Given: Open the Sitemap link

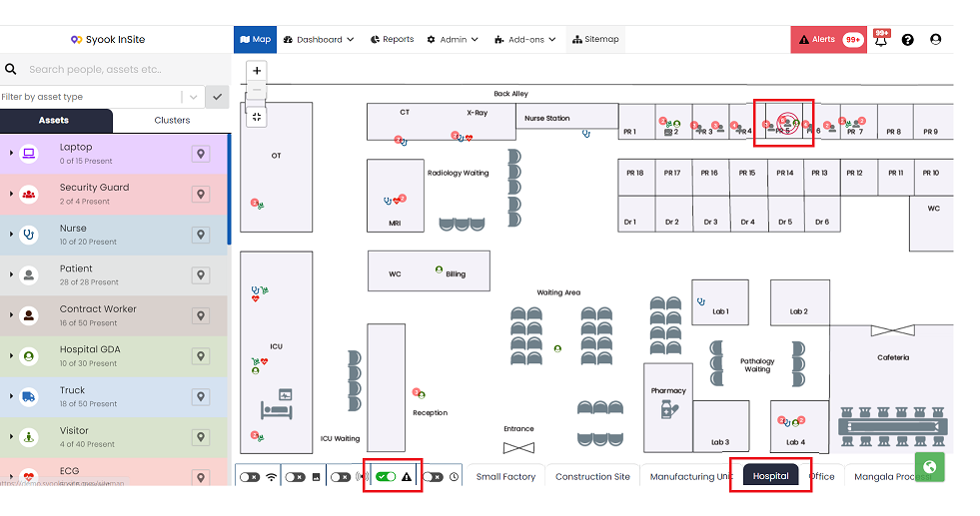Looking at the screenshot, I should [x=595, y=39].
